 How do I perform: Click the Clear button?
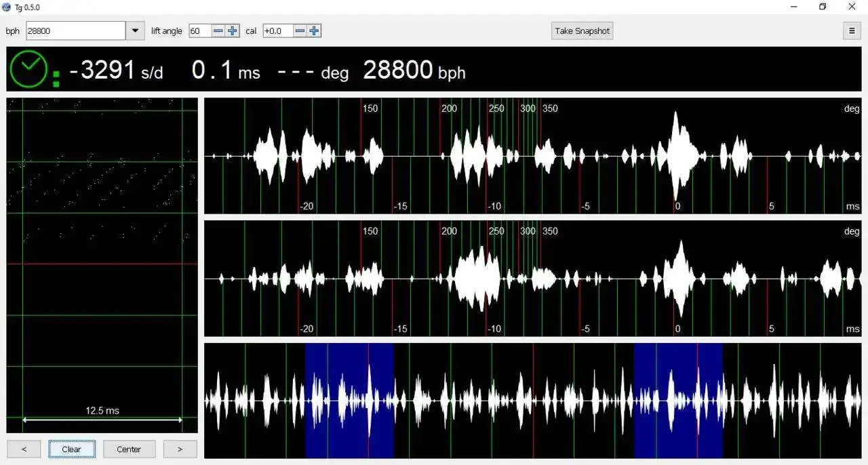coord(71,449)
